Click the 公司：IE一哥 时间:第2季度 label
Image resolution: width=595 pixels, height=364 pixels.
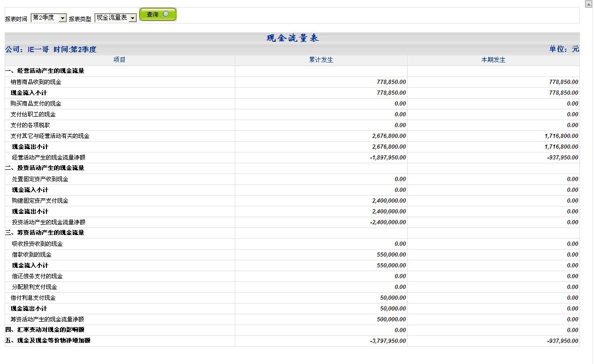coord(51,49)
